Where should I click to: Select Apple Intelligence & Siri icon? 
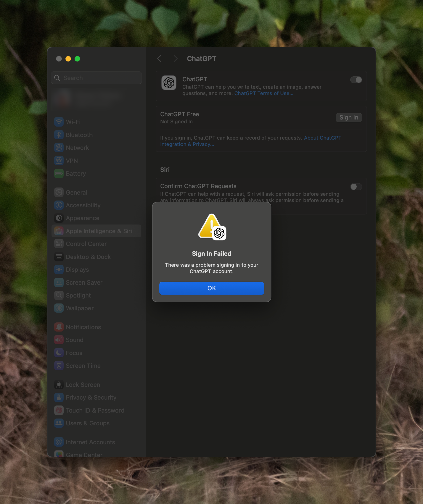click(x=59, y=231)
